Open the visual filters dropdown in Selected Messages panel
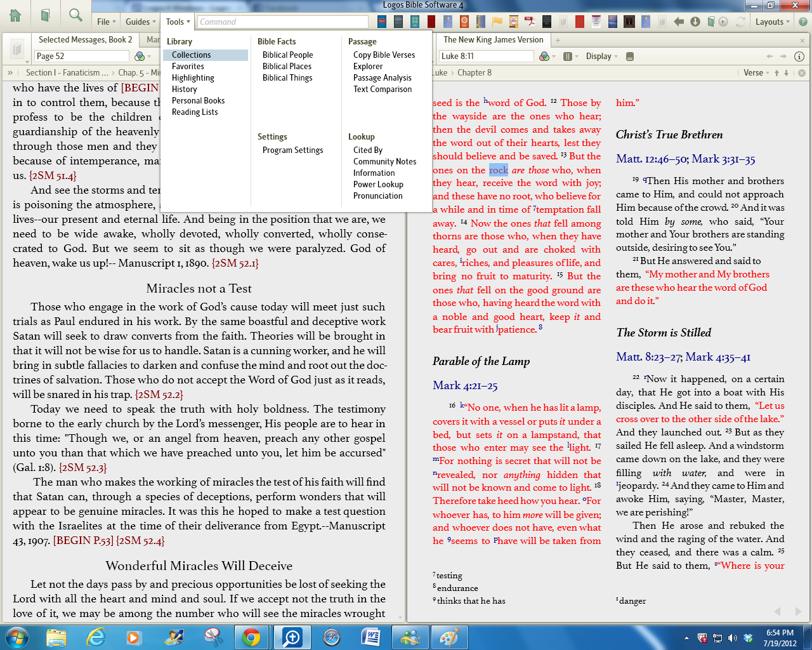 143,56
